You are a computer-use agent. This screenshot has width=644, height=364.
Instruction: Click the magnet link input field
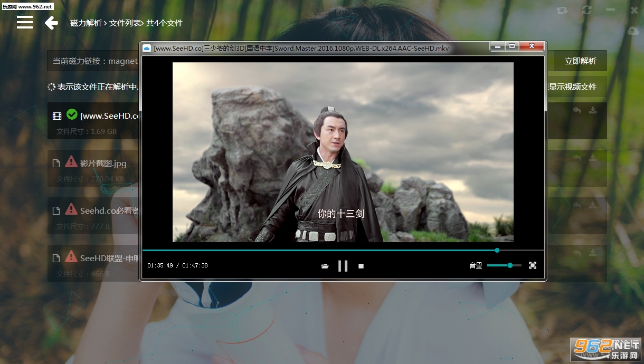pyautogui.click(x=93, y=61)
